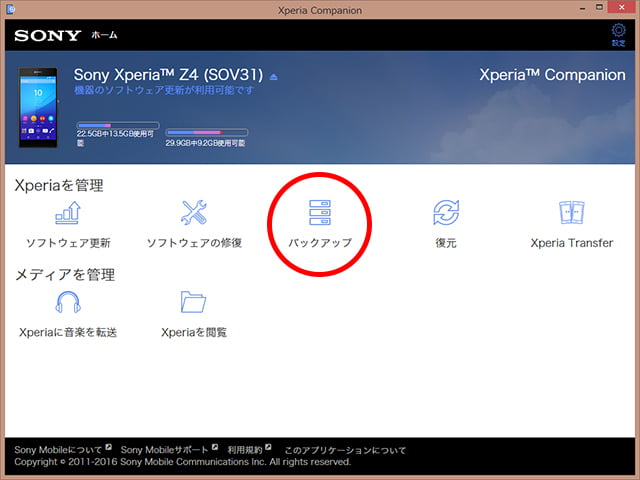Image resolution: width=640 pixels, height=480 pixels.
Task: Launch ソフトウェアの修復 (software repair) tool
Action: tap(194, 213)
